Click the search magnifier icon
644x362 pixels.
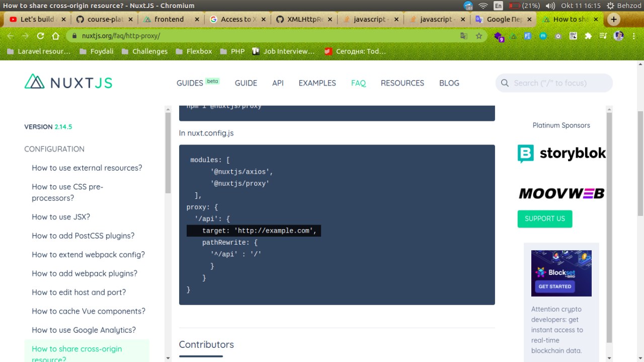(505, 83)
